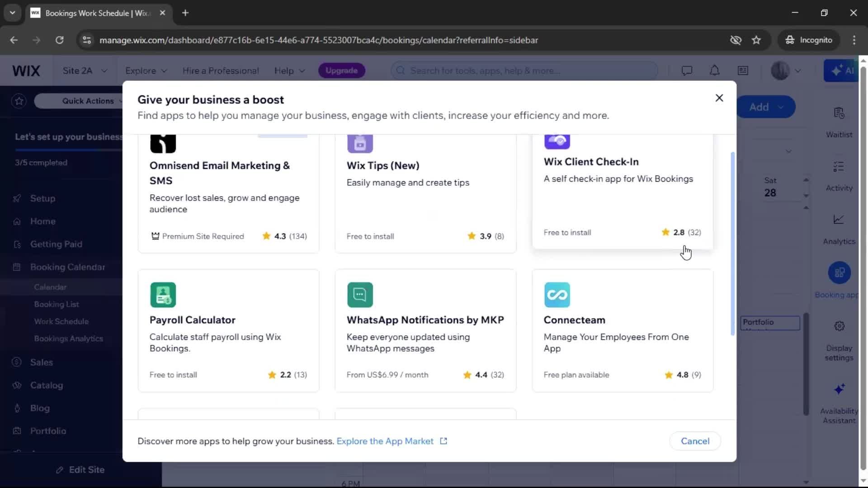Click the Portfolio calendar event
The image size is (868, 488).
(x=770, y=323)
